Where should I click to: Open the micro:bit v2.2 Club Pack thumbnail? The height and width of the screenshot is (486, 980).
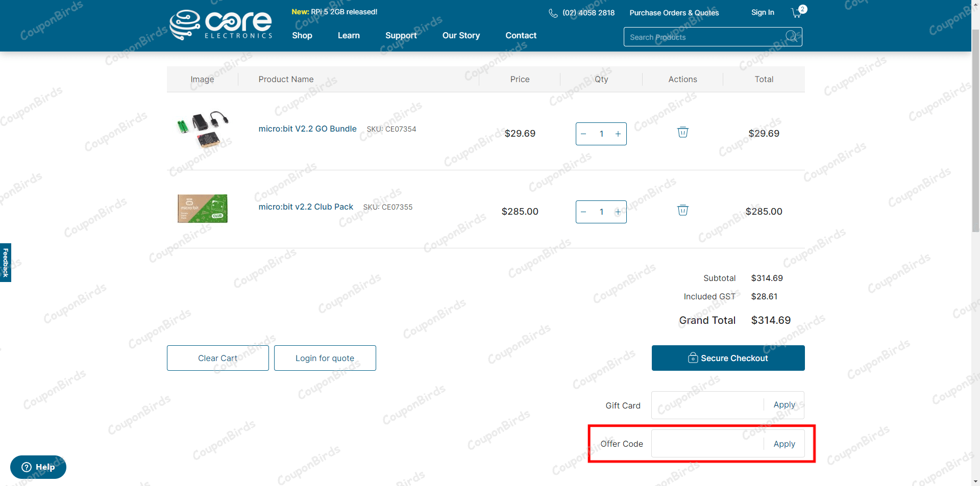point(203,209)
